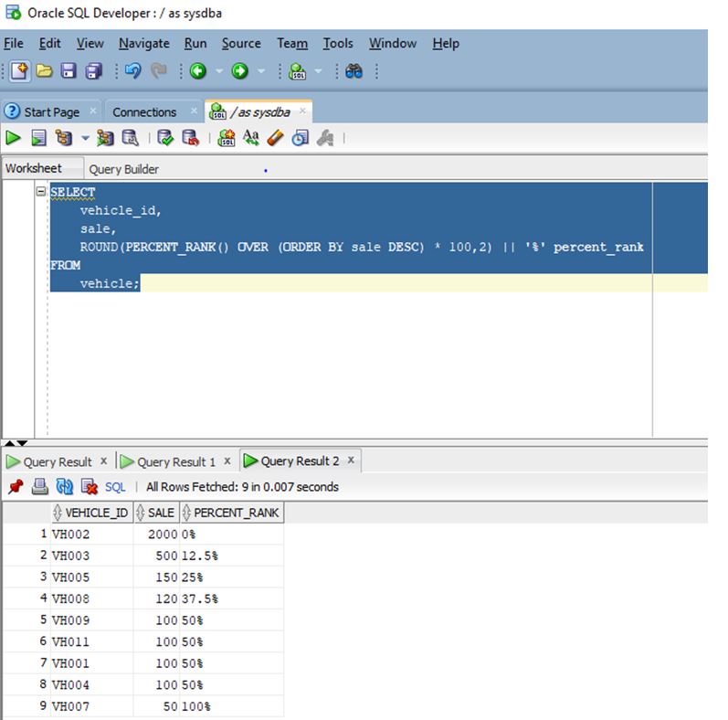Sort by the VEHICLE_ID column header
Screen dimensions: 728x720
[x=92, y=513]
